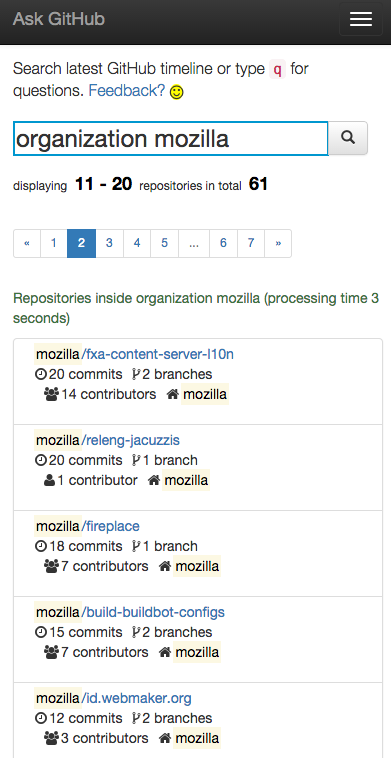Select page 7 in pagination
The image size is (391, 758).
point(251,243)
